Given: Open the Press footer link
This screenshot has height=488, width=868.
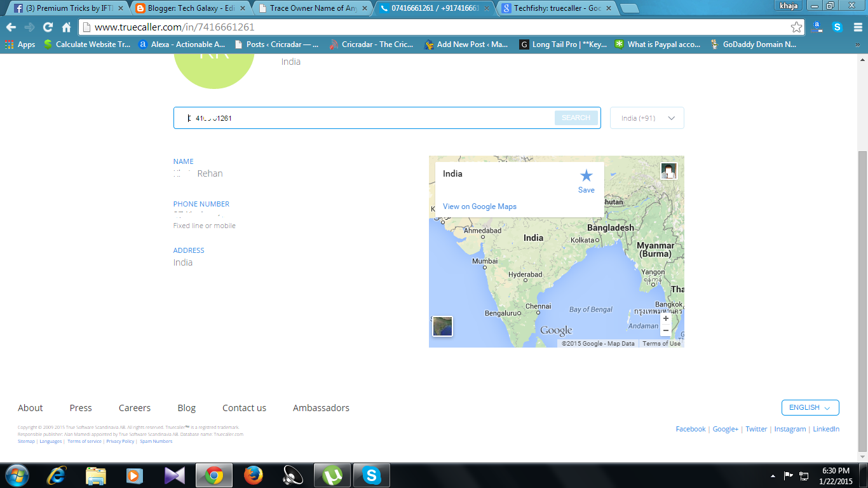Looking at the screenshot, I should coord(81,408).
